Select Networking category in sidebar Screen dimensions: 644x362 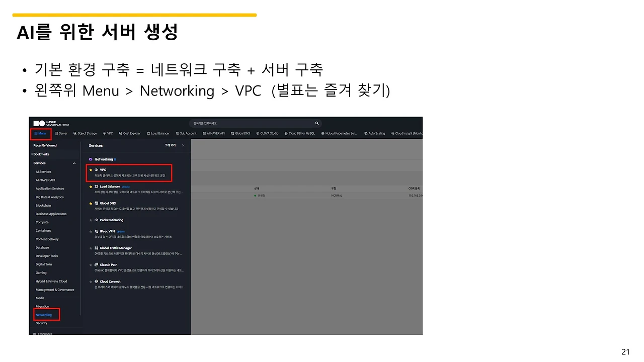pyautogui.click(x=44, y=315)
